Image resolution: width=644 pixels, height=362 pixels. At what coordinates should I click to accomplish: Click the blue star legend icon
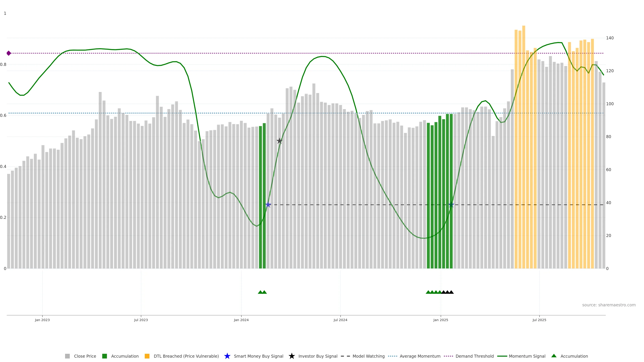[x=227, y=356]
